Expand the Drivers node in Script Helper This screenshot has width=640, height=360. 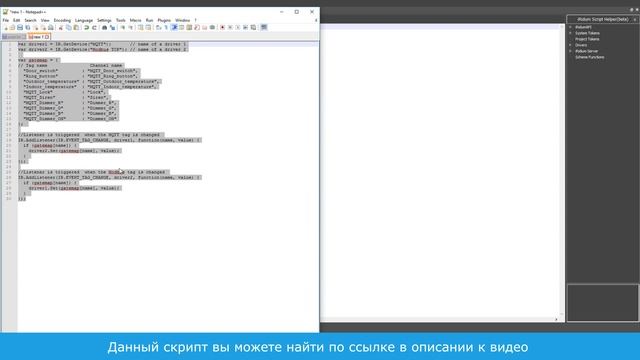[x=571, y=45]
